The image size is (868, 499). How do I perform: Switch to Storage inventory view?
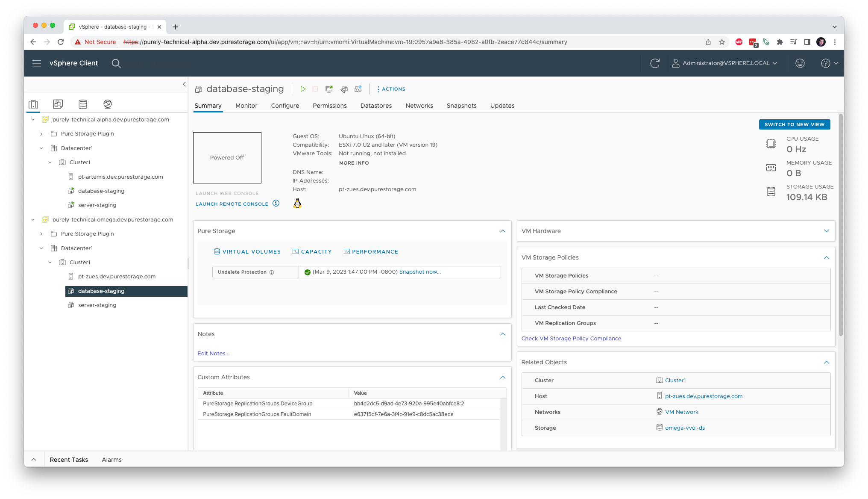point(83,104)
